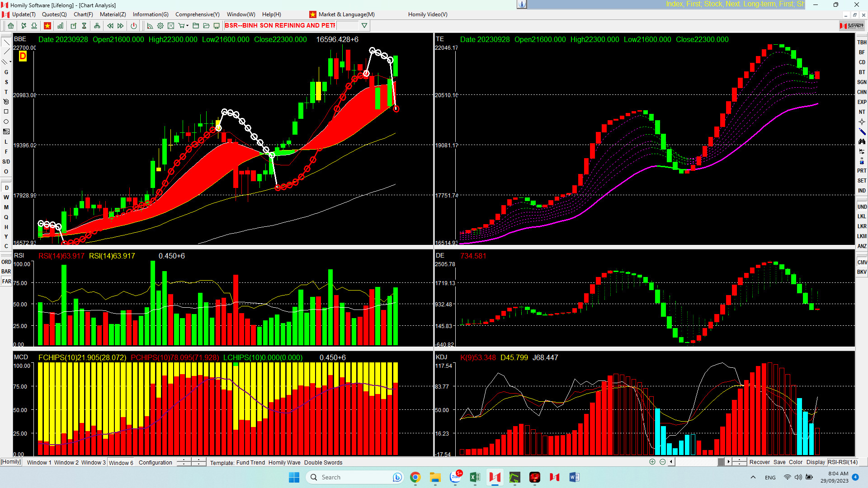
Task: Click the monitor display toolbar icon
Action: click(x=217, y=26)
